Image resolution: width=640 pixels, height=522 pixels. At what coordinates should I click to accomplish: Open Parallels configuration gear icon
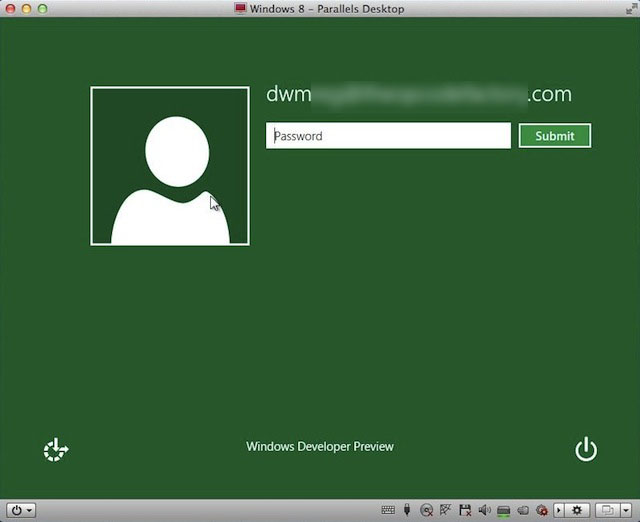[x=576, y=510]
